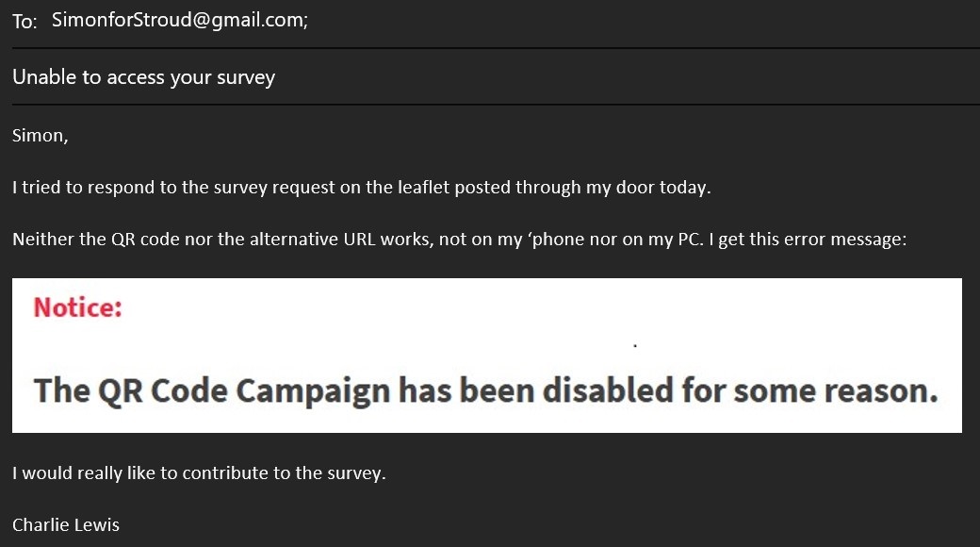
Task: Click the "To:" label
Action: (25, 22)
